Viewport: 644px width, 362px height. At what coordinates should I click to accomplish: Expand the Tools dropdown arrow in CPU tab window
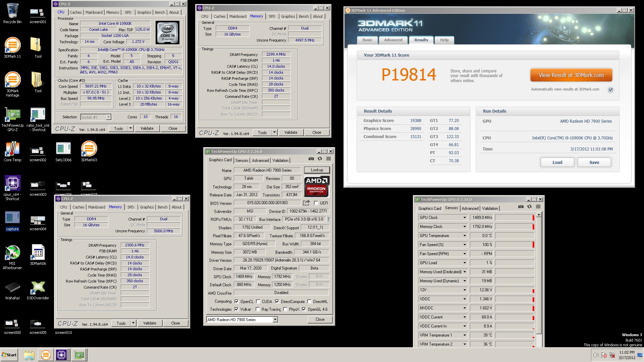(x=130, y=128)
